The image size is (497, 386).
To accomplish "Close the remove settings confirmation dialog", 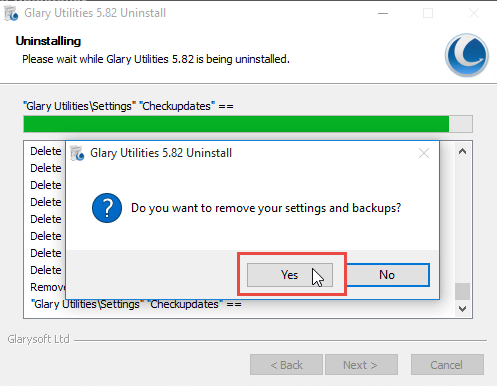I will 424,153.
